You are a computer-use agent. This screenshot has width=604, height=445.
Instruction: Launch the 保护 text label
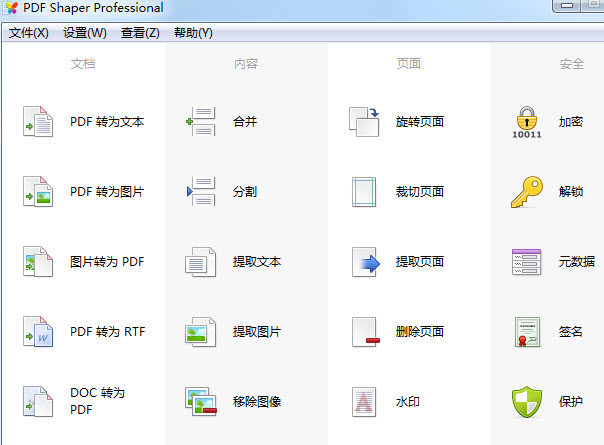point(571,402)
